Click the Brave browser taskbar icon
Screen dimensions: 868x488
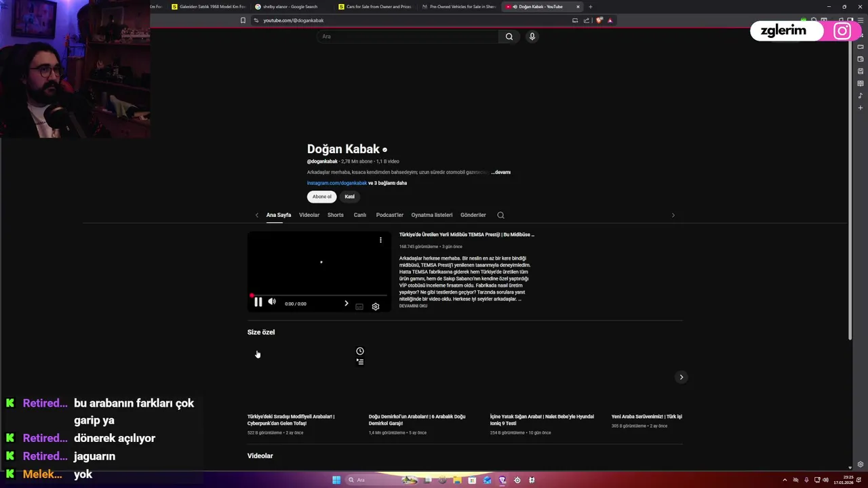502,480
